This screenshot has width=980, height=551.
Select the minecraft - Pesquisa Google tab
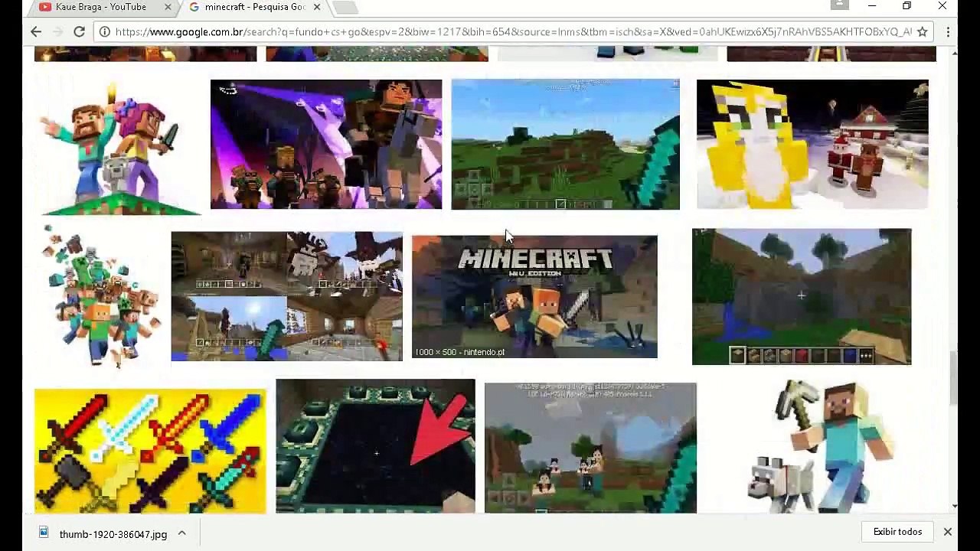pos(254,8)
